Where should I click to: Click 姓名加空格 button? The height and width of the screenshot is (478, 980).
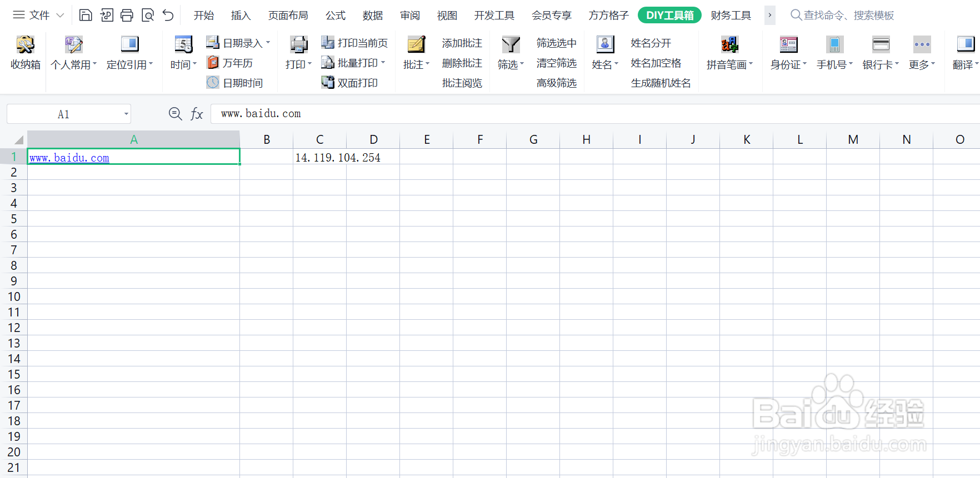click(656, 63)
